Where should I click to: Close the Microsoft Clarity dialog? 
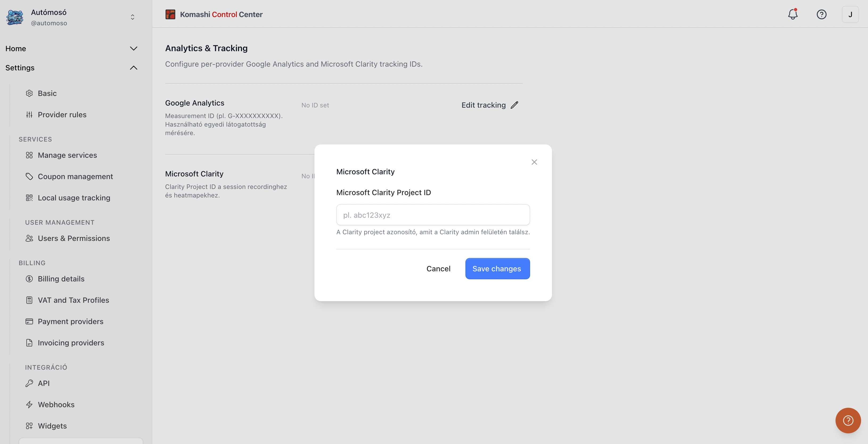pos(534,162)
